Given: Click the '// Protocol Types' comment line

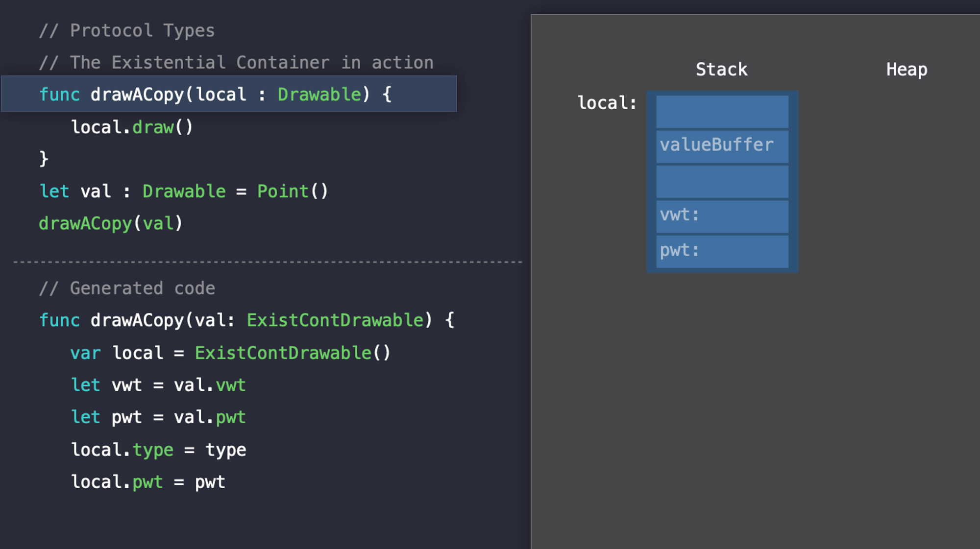Looking at the screenshot, I should (127, 31).
